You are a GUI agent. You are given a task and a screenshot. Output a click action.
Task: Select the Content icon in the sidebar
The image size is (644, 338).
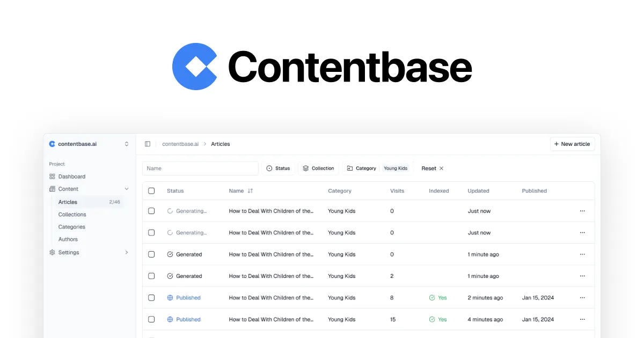(53, 189)
